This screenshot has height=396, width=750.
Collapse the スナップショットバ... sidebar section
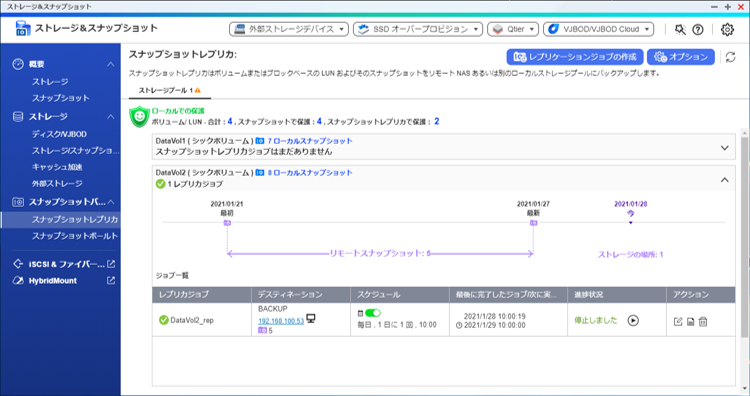click(110, 202)
